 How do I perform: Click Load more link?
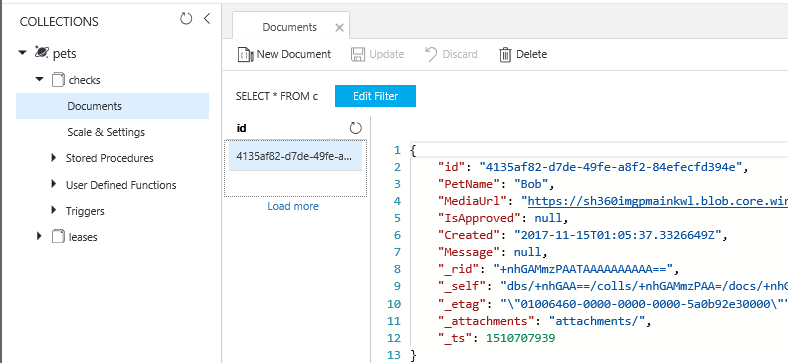point(293,206)
